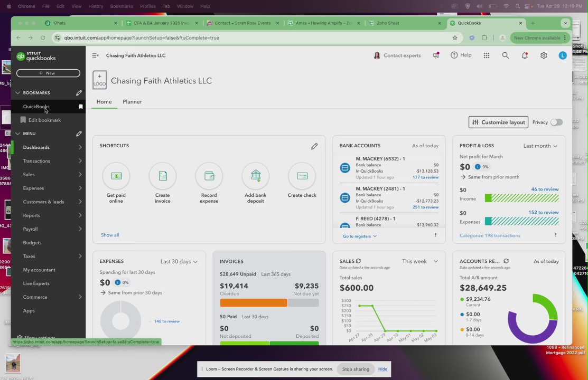
Task: Click the Customize layout button
Action: (x=498, y=122)
